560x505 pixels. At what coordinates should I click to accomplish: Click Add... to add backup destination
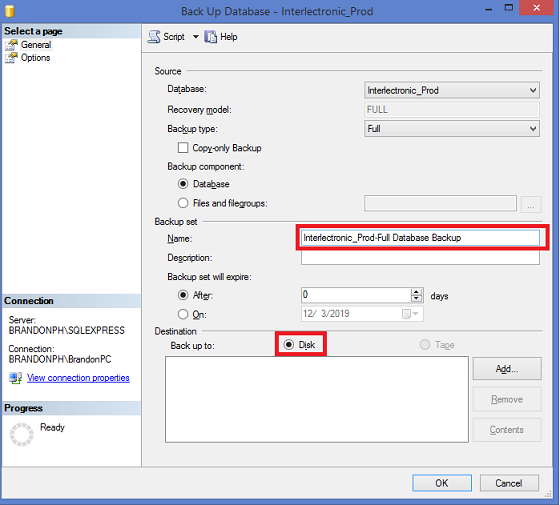pos(507,369)
